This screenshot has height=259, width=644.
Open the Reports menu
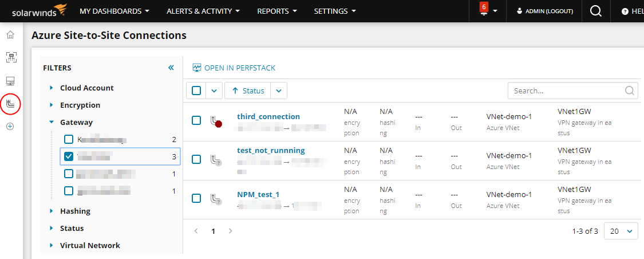pyautogui.click(x=276, y=11)
